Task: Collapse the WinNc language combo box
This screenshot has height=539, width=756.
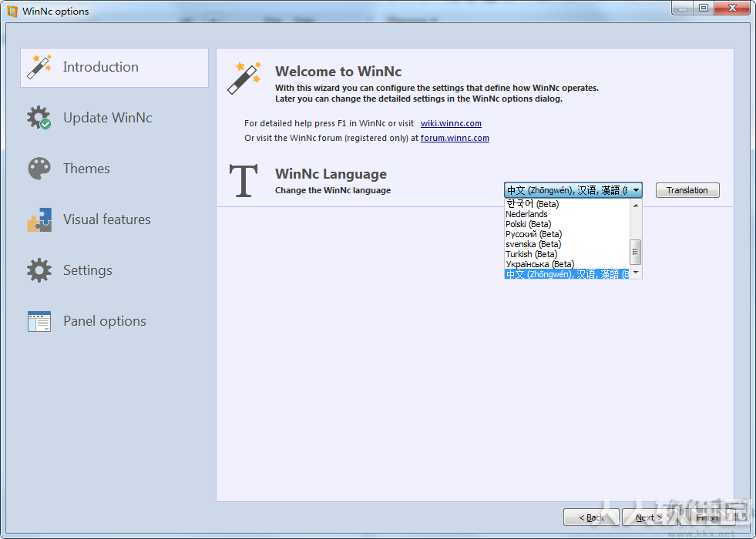Action: pyautogui.click(x=636, y=190)
